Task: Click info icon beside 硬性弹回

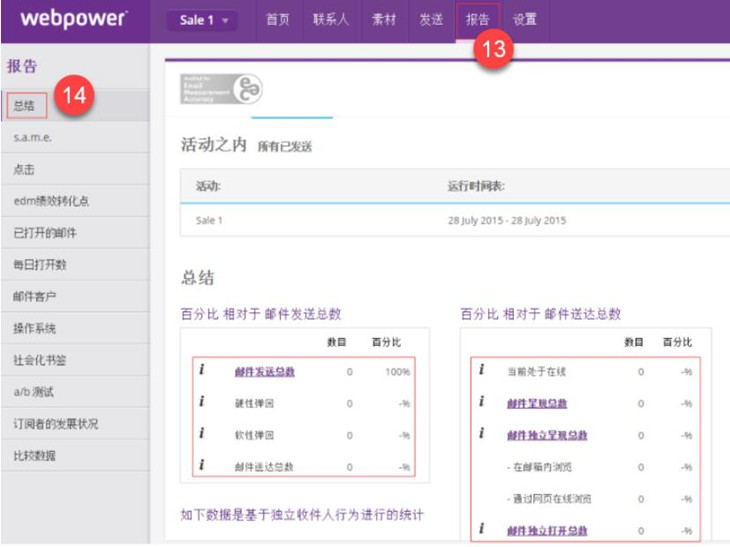Action: (x=202, y=401)
